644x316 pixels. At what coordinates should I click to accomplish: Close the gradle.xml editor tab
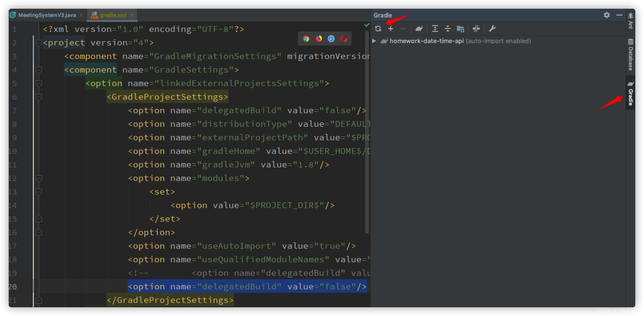(132, 15)
